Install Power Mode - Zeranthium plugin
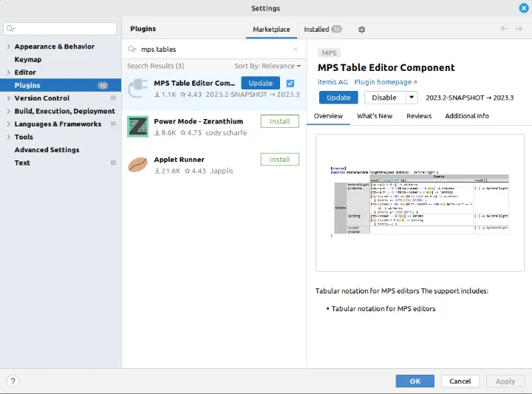Image resolution: width=532 pixels, height=394 pixels. pyautogui.click(x=280, y=121)
